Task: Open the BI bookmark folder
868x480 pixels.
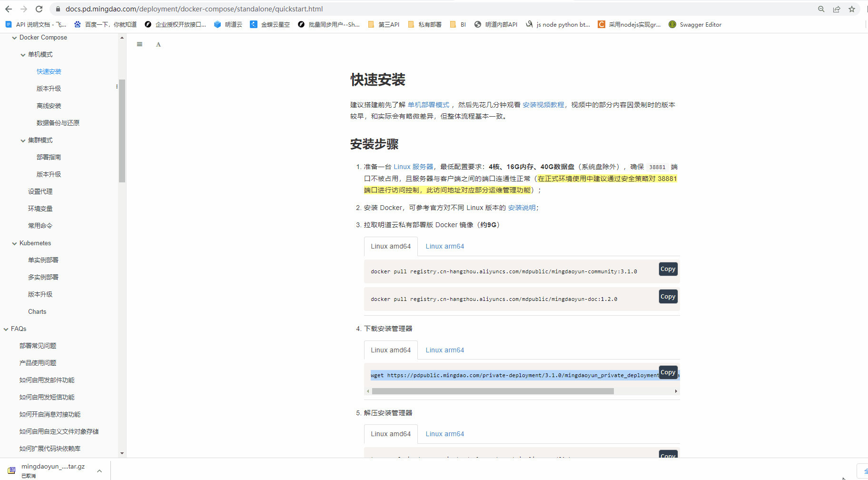Action: (x=458, y=24)
